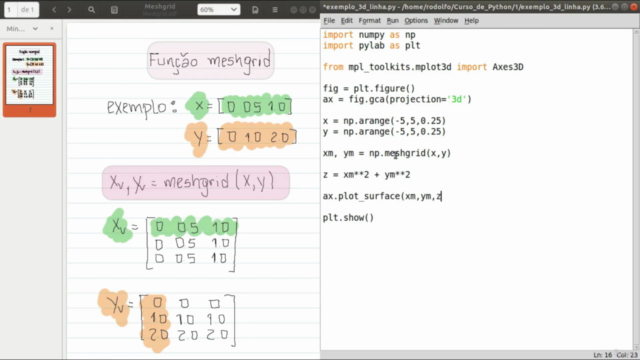Go to next page in PDF viewer
The image size is (640, 360).
point(69,10)
